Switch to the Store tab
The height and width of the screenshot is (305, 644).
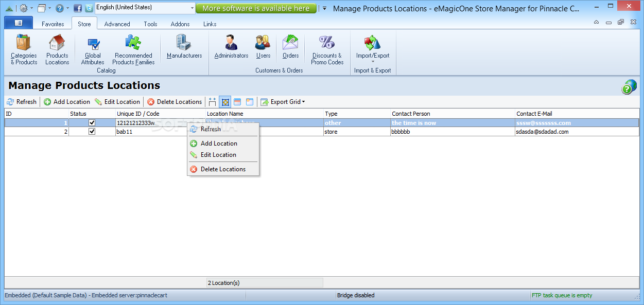[x=84, y=24]
